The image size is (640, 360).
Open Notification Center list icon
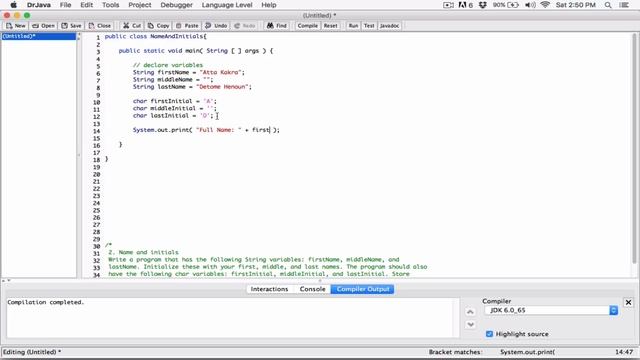pyautogui.click(x=624, y=5)
